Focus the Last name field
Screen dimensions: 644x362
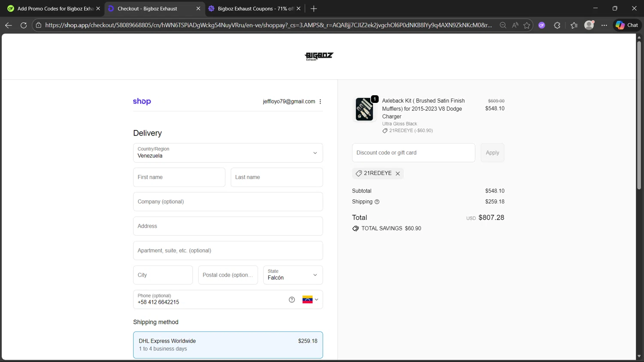[277, 177]
